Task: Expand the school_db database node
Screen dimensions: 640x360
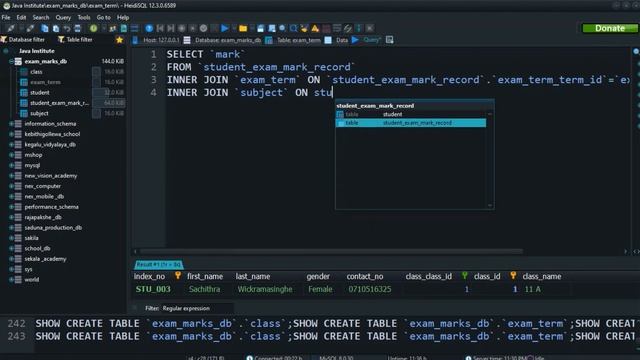Action: [11, 248]
